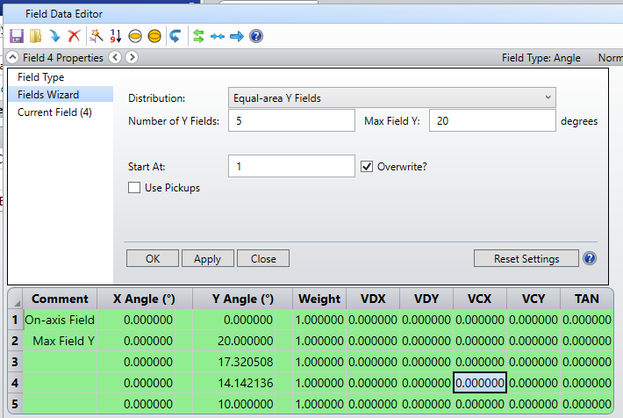Collapse the Field 4 Properties panel
The width and height of the screenshot is (623, 418).
[x=12, y=58]
